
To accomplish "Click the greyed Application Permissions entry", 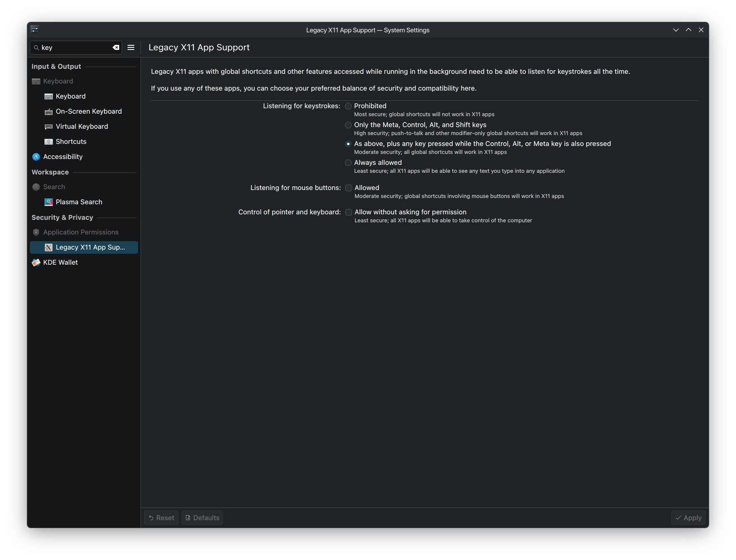I will pos(84,232).
